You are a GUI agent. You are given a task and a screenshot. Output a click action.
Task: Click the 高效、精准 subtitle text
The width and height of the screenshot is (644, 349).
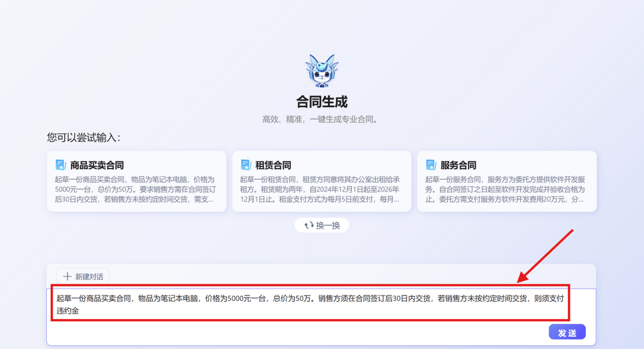[x=321, y=119]
